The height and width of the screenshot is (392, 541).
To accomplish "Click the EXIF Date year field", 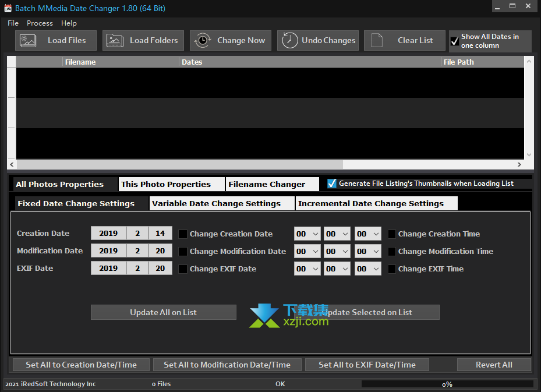I will point(108,268).
